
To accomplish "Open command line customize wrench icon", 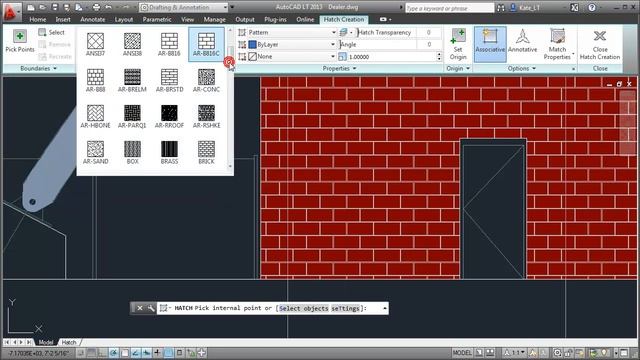I will point(151,308).
